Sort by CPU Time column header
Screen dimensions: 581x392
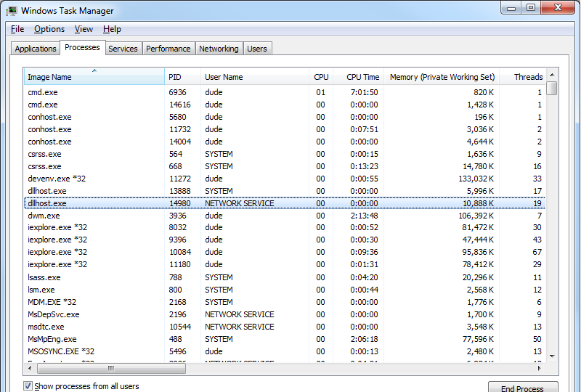[358, 77]
